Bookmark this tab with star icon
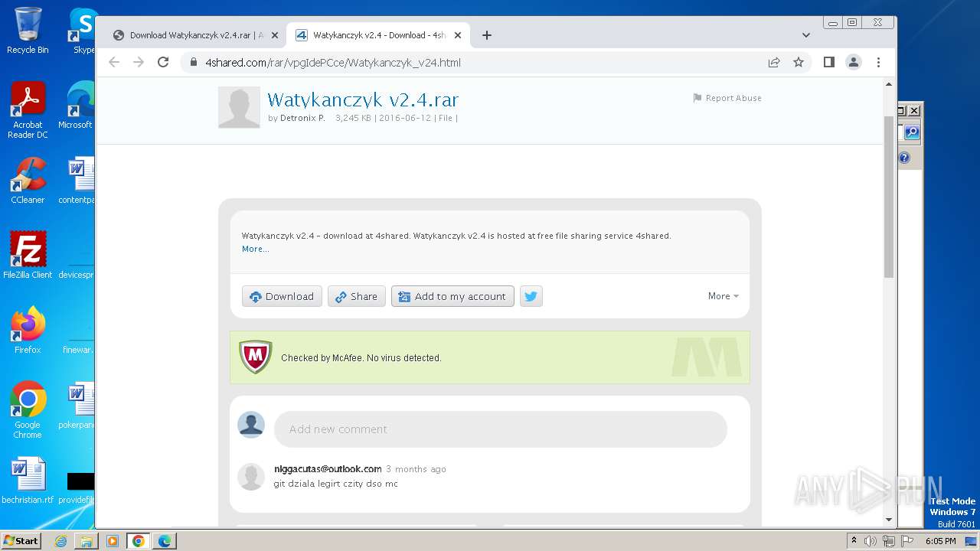The image size is (980, 551). click(x=799, y=63)
